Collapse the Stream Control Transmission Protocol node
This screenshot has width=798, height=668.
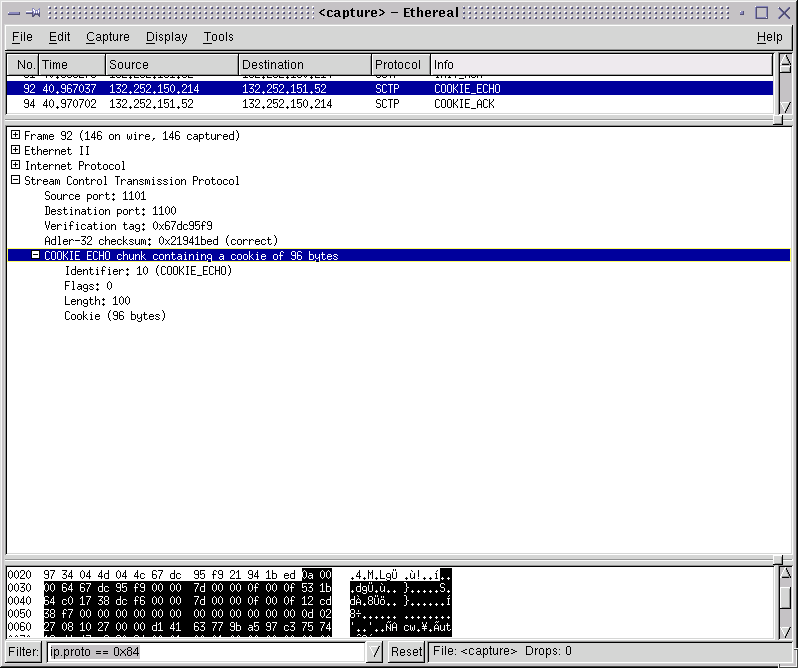tap(16, 181)
